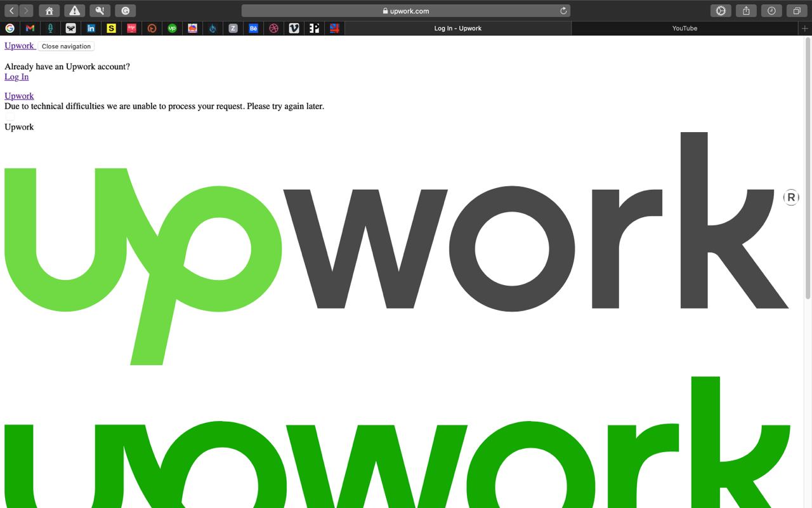
Task: Open the Vimeo bookmark
Action: [x=294, y=28]
